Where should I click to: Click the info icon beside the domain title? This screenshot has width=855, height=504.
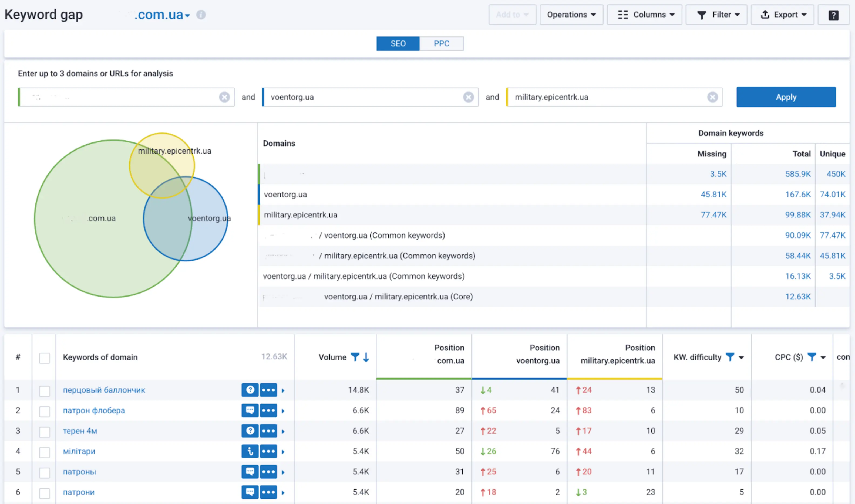click(x=201, y=15)
